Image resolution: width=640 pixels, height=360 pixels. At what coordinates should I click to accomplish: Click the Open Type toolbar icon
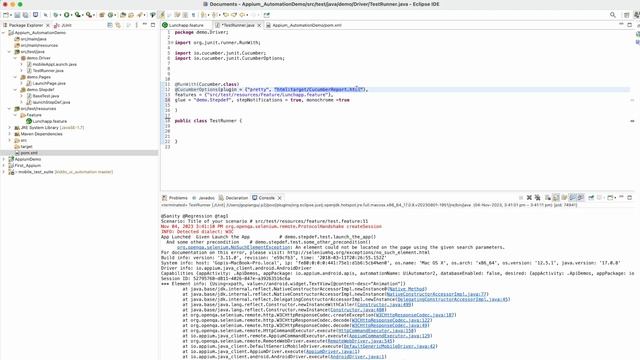tap(123, 15)
